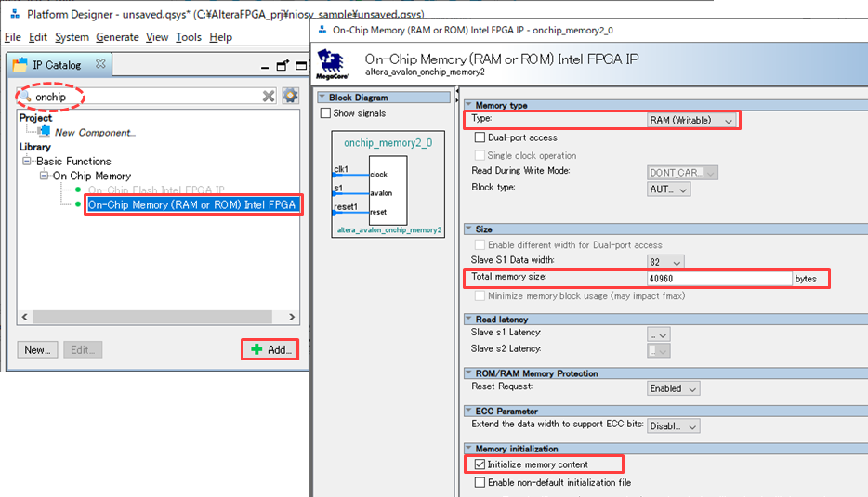Toggle Show signals checkbox
This screenshot has height=497, width=868.
click(x=325, y=113)
